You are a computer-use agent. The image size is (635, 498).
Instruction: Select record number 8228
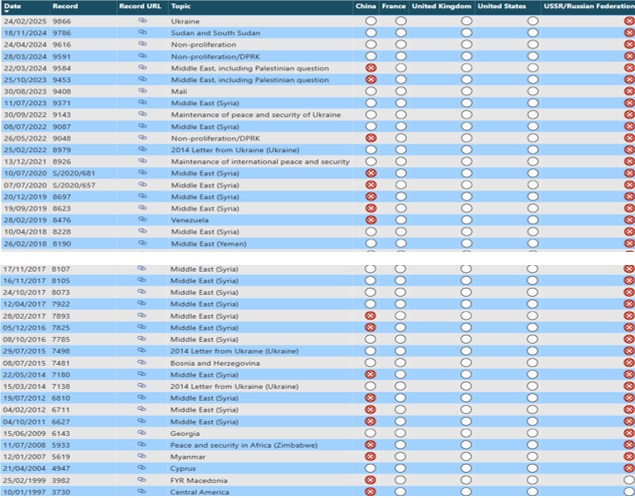[x=62, y=232]
